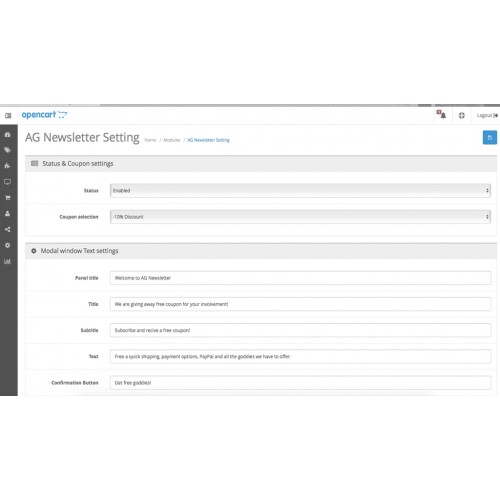
Task: Open the Customers person icon in sidebar
Action: [7, 214]
